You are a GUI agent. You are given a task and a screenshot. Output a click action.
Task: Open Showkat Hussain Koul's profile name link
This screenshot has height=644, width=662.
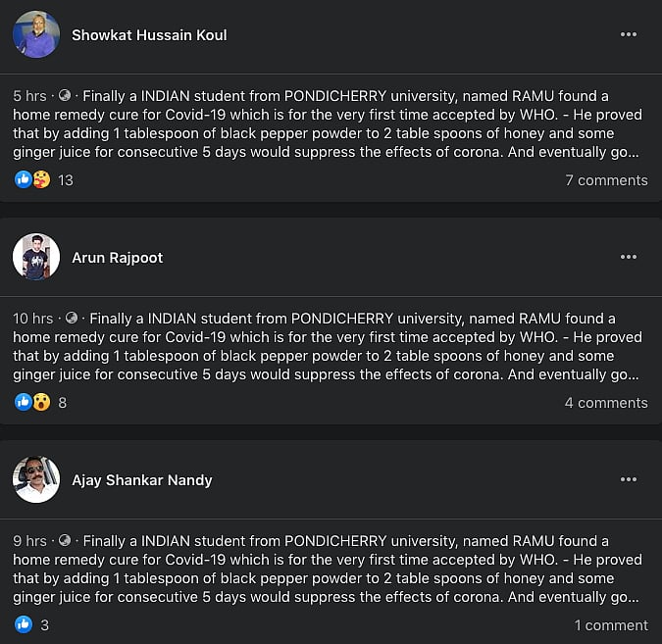(149, 35)
